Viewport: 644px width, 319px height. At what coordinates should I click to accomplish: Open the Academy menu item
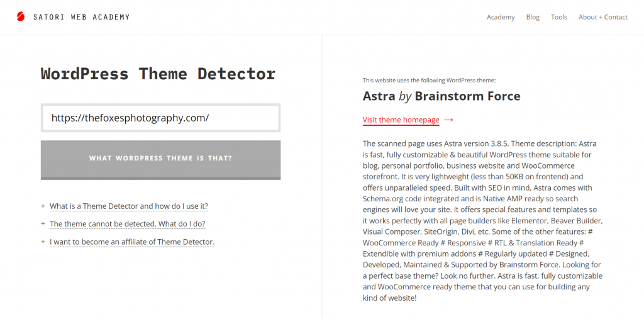click(501, 17)
